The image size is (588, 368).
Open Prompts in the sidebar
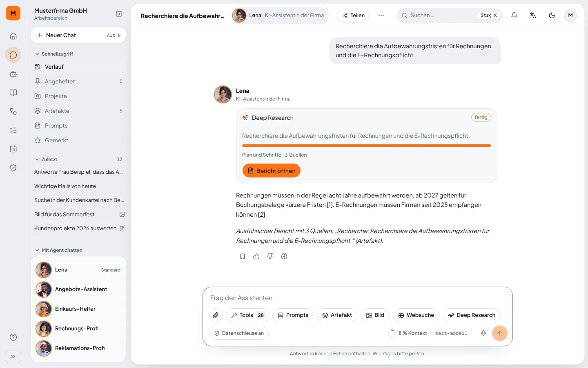point(78,126)
